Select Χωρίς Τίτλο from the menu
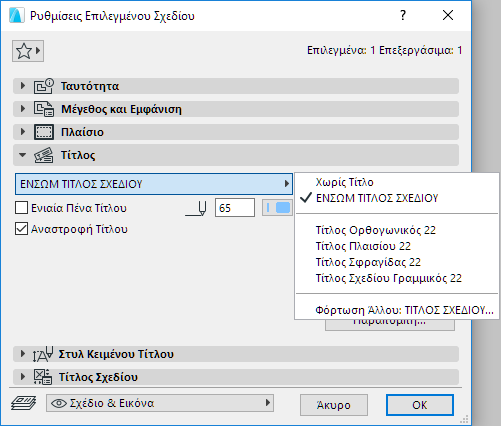Image resolution: width=501 pixels, height=426 pixels. pos(344,182)
